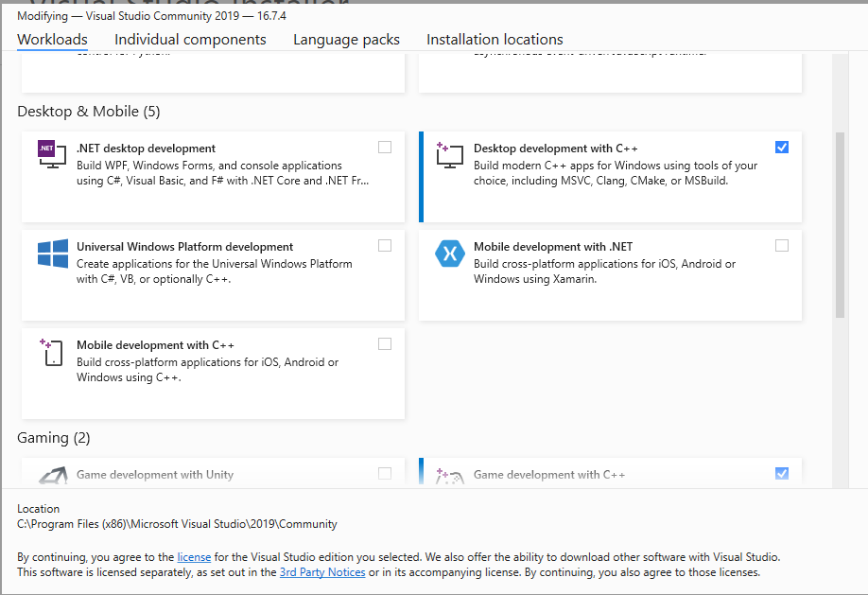The height and width of the screenshot is (595, 868).
Task: Click the workloads list vertical scrollbar thumb
Action: (x=840, y=225)
